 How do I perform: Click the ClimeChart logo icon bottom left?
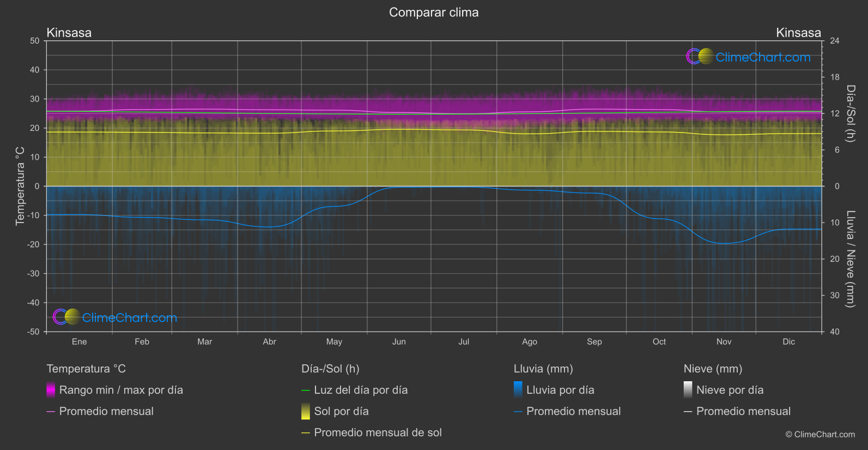66,317
